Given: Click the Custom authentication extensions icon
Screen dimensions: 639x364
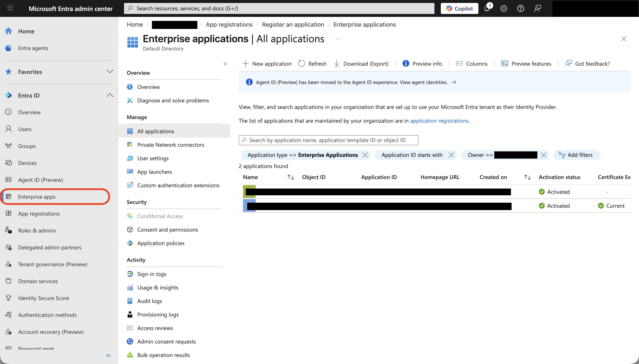Looking at the screenshot, I should pyautogui.click(x=130, y=185).
